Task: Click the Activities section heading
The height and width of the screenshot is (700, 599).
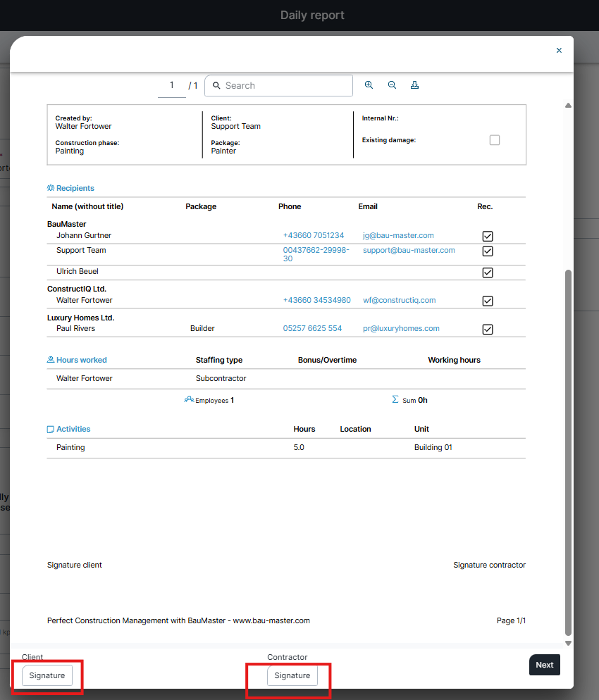Action: click(x=69, y=429)
